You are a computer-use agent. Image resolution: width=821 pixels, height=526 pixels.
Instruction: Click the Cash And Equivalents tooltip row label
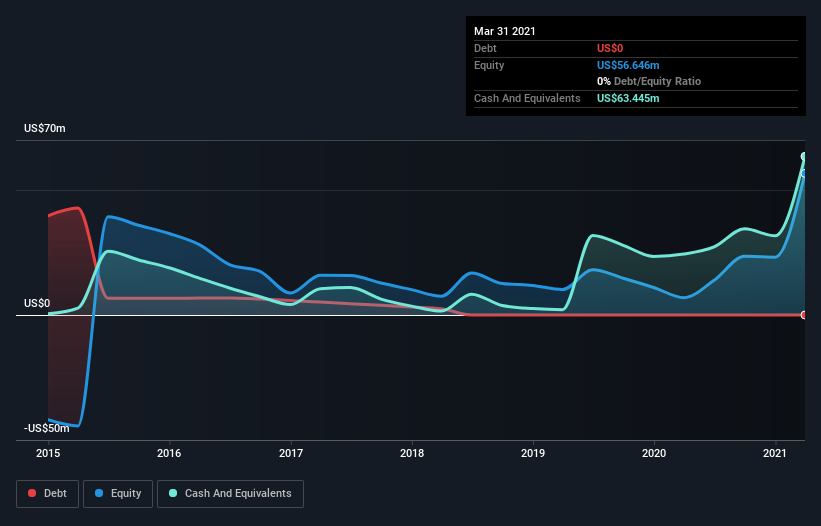tap(527, 98)
